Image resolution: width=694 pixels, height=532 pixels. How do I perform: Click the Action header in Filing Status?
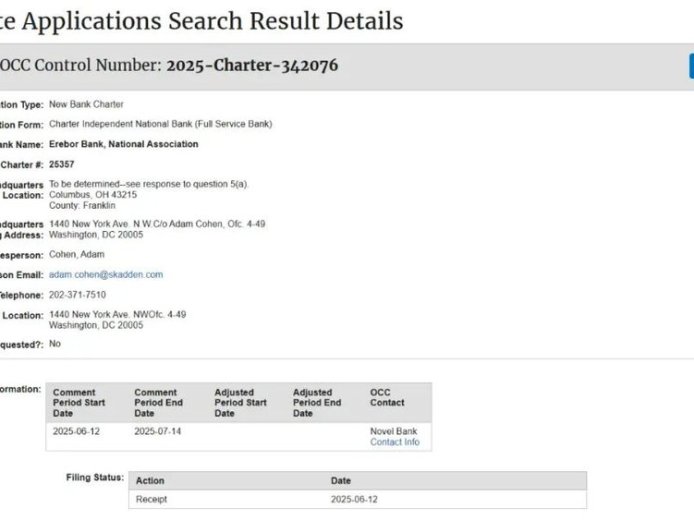150,481
